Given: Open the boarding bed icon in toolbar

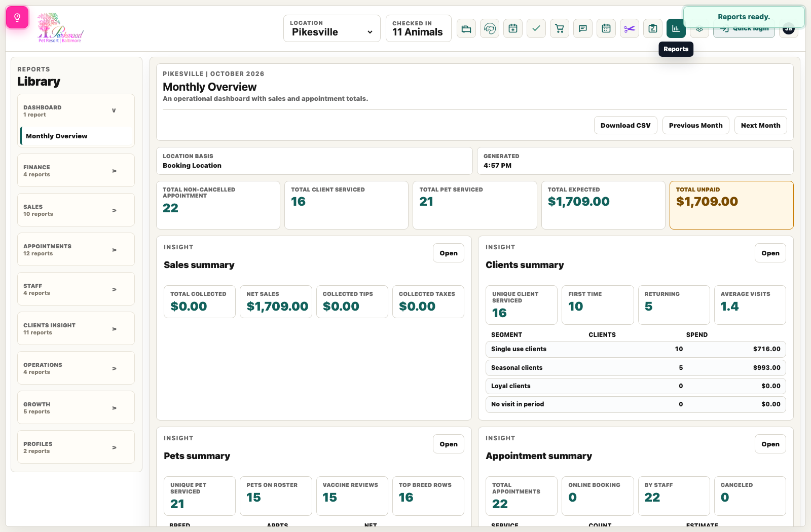Looking at the screenshot, I should point(466,28).
